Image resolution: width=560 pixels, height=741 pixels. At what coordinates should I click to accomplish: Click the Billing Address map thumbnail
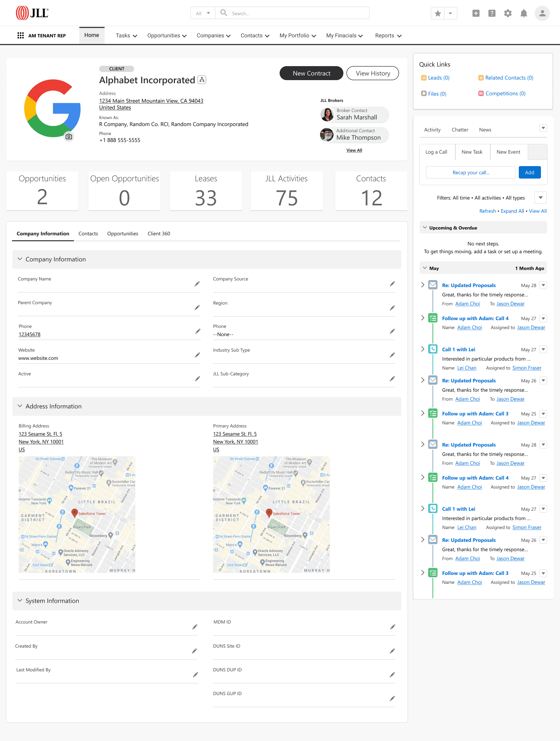[x=77, y=515]
